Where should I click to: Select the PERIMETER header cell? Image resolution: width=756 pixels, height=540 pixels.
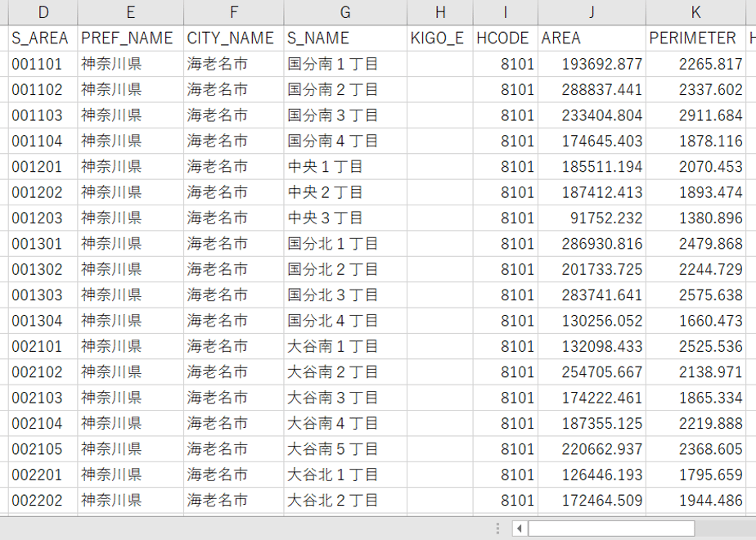click(695, 38)
